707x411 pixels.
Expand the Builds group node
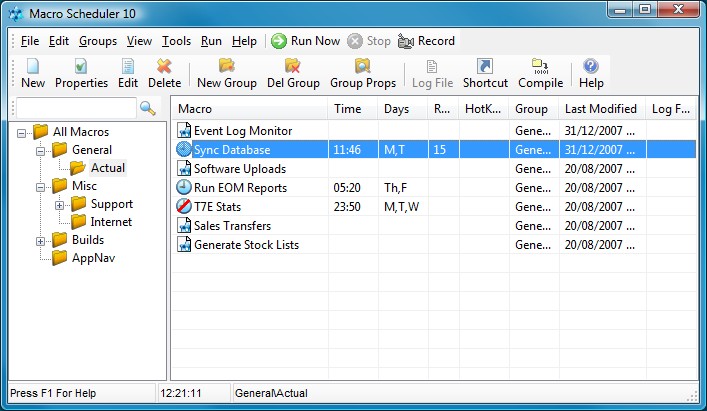point(40,241)
